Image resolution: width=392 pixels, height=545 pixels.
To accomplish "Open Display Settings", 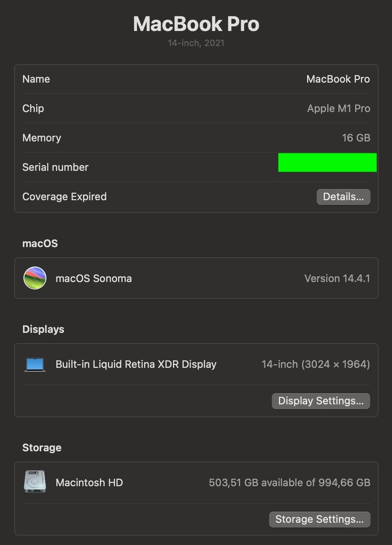I will [321, 401].
